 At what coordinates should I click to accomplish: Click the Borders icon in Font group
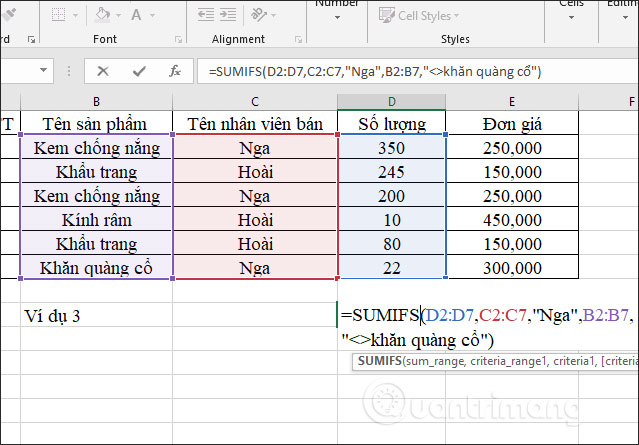59,15
